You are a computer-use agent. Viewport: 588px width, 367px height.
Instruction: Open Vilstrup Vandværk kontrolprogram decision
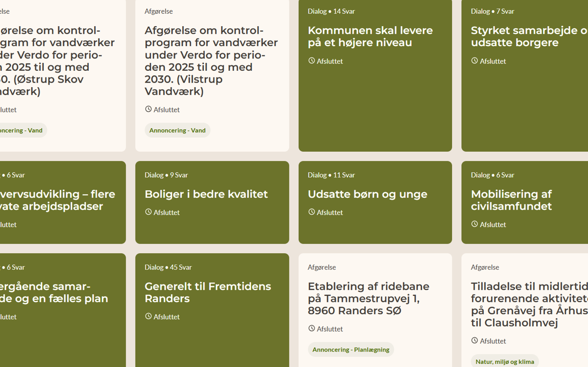point(211,60)
